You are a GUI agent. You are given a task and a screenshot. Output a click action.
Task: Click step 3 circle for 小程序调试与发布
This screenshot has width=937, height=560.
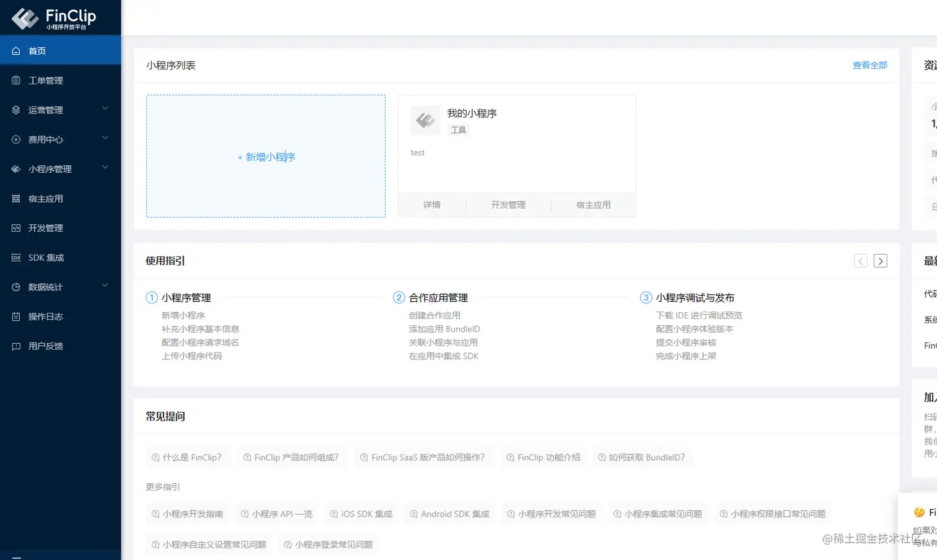point(646,298)
